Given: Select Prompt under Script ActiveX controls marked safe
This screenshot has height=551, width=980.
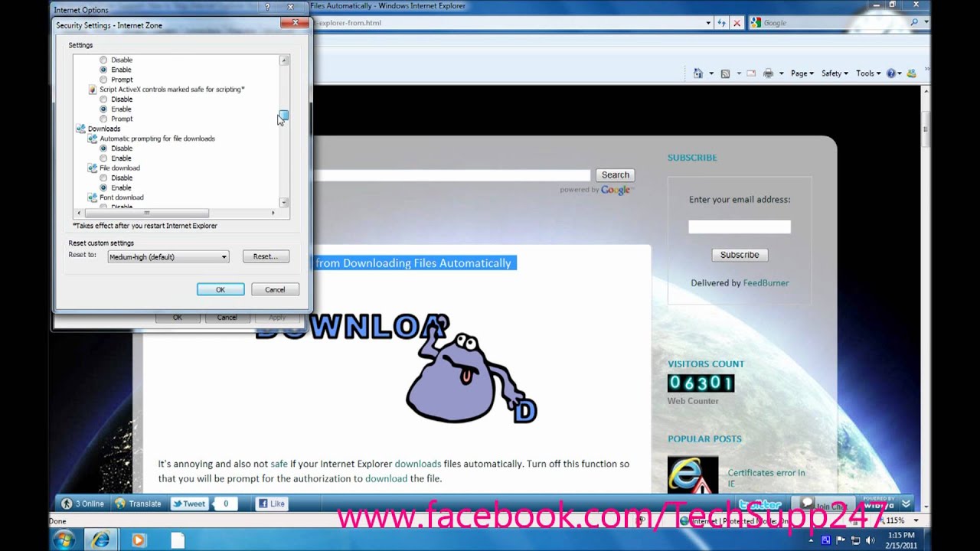Looking at the screenshot, I should click(x=103, y=119).
